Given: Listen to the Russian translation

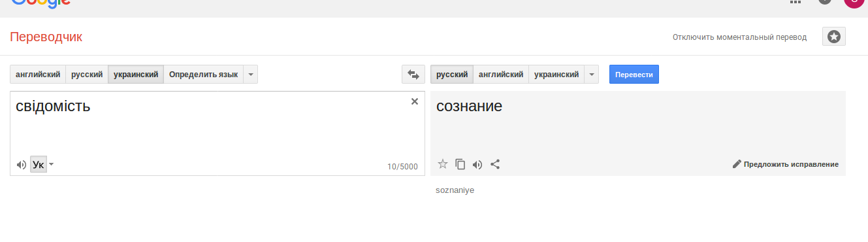Looking at the screenshot, I should (x=477, y=165).
